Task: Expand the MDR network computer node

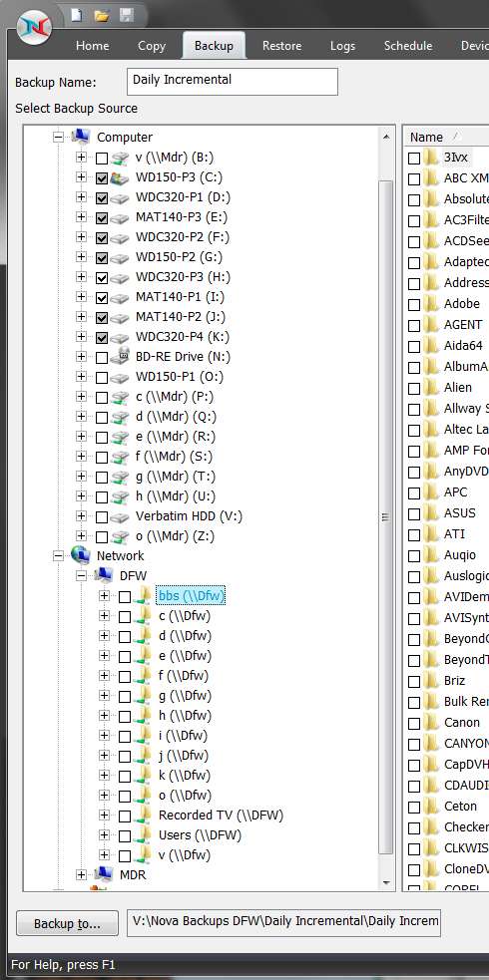Action: (x=81, y=875)
